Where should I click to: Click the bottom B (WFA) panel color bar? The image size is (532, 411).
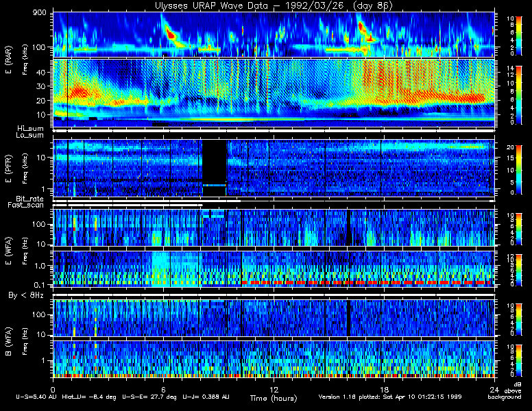point(519,361)
